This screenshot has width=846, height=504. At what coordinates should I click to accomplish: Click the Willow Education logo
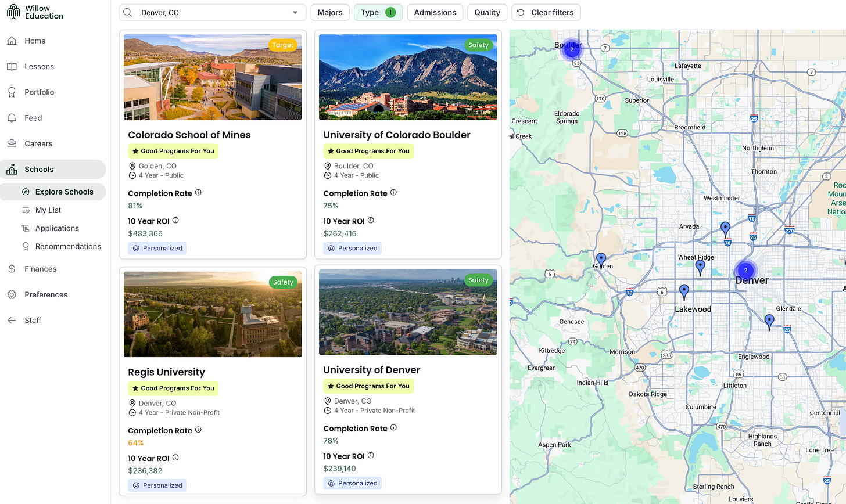click(35, 12)
